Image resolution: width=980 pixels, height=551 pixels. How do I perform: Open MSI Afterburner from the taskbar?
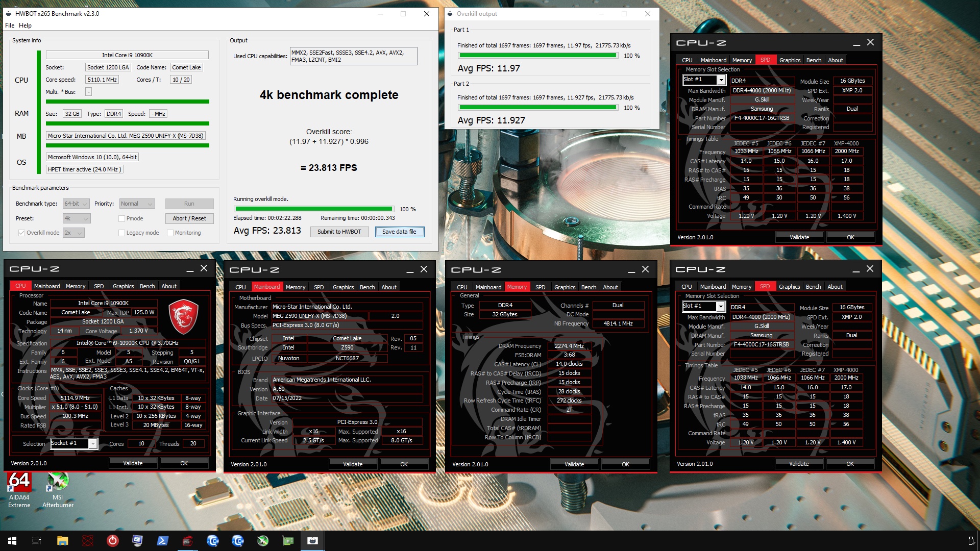coord(262,541)
